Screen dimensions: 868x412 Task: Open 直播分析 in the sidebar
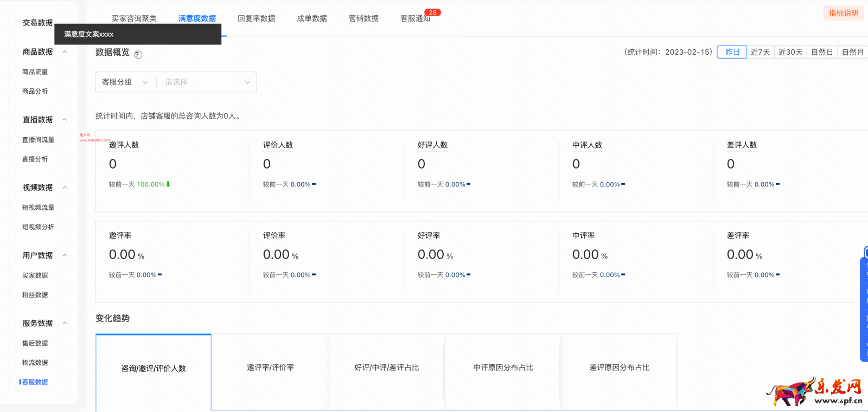click(35, 159)
